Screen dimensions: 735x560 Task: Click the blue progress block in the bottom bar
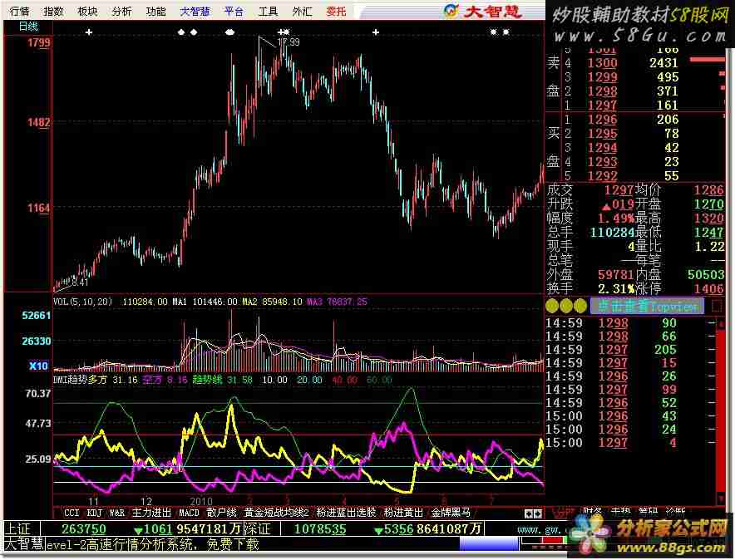489,544
